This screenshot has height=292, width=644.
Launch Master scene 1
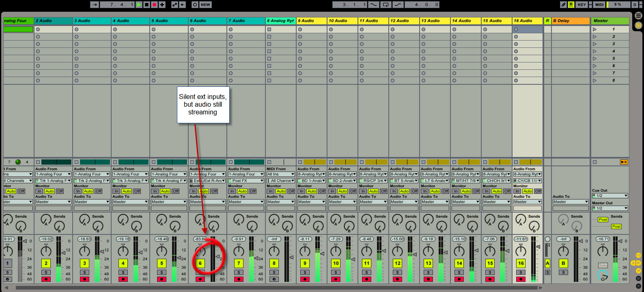point(595,29)
